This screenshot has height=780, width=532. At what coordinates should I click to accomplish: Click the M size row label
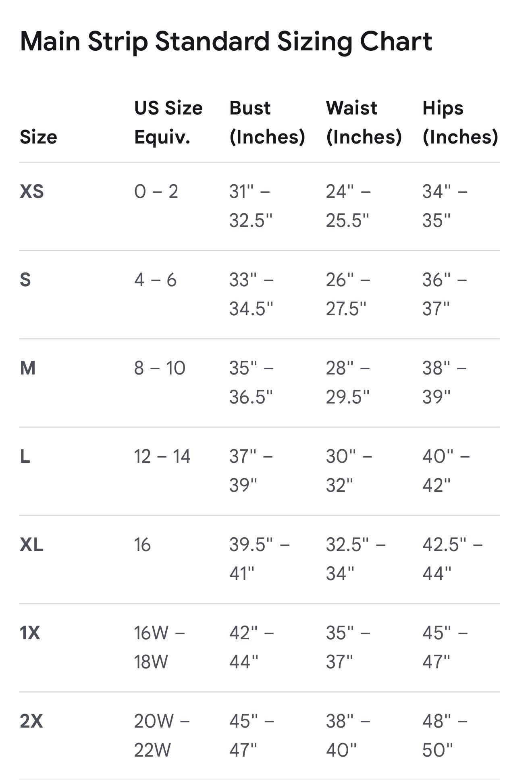click(x=28, y=368)
